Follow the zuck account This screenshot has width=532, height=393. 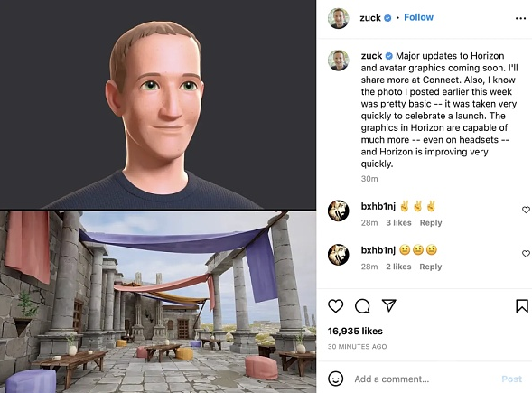pos(418,17)
